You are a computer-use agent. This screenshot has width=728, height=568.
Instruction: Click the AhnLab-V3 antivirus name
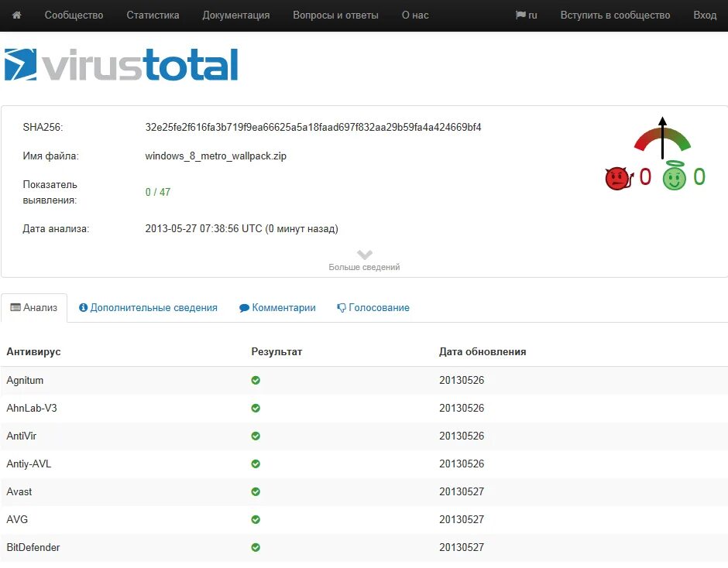(x=32, y=409)
